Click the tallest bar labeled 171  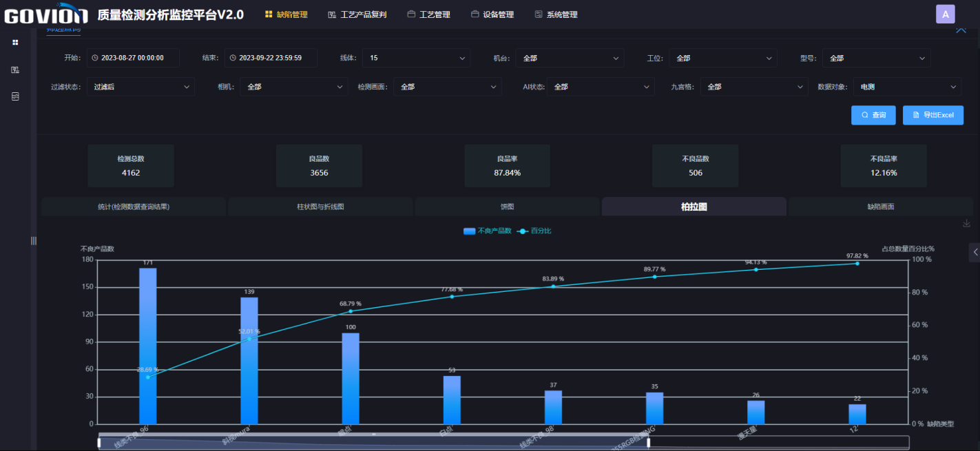pos(147,346)
